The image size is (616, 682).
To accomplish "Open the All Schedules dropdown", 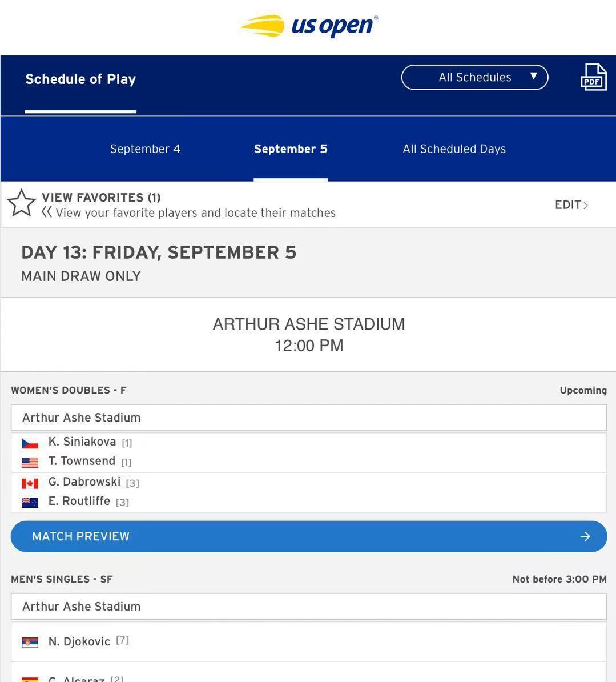I will (x=474, y=77).
